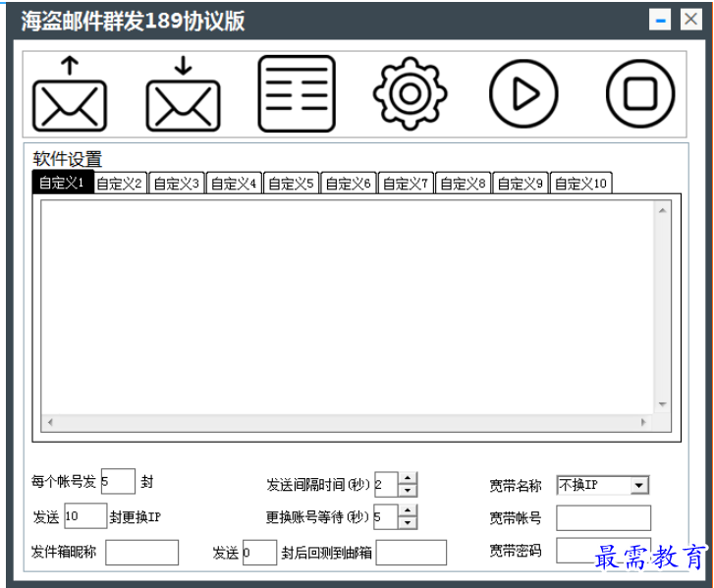
Task: Open the list view icon
Action: 297,94
